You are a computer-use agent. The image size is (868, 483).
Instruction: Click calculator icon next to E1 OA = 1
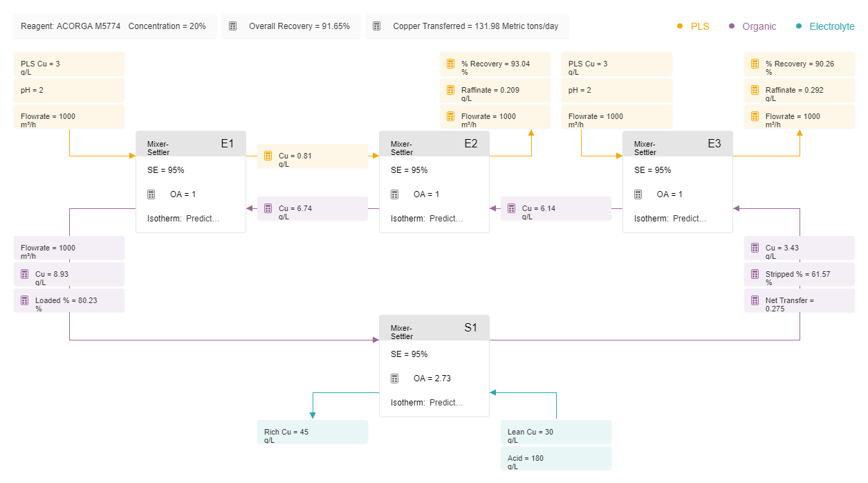pyautogui.click(x=151, y=194)
